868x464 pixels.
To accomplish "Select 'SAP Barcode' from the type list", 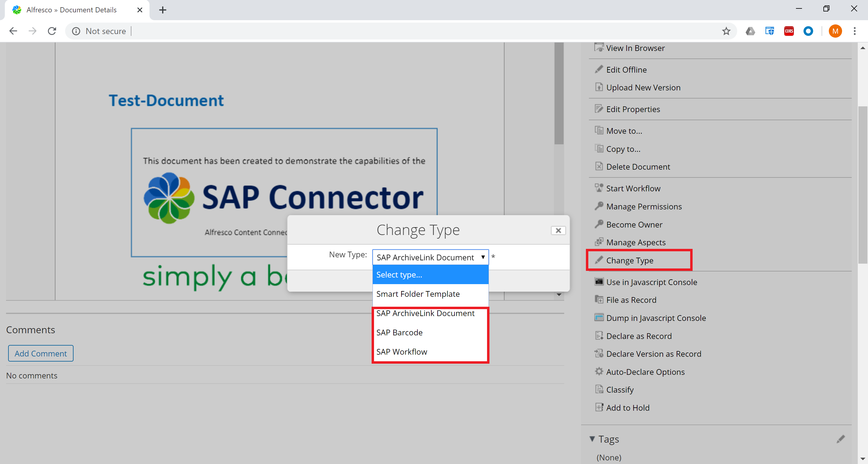I will click(x=399, y=332).
